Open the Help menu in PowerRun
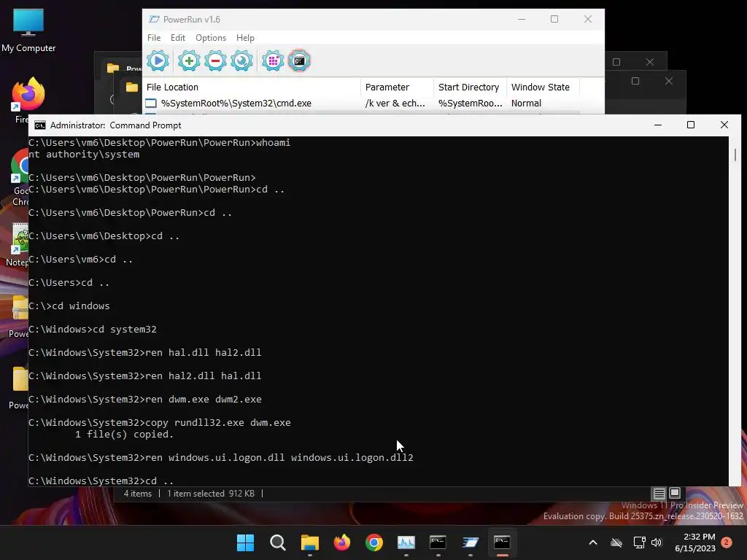The width and height of the screenshot is (747, 560). [245, 38]
